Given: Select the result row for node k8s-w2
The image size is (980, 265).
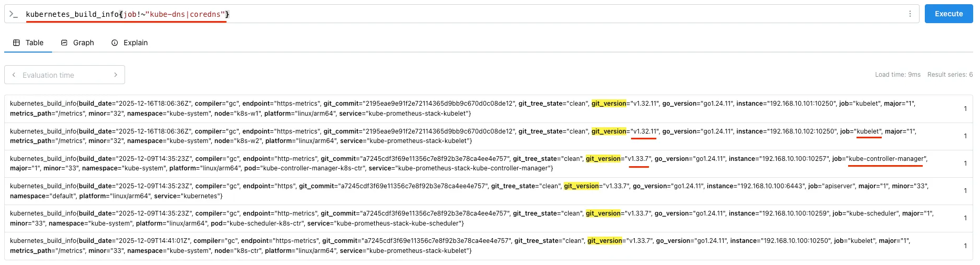Looking at the screenshot, I should pos(489,136).
